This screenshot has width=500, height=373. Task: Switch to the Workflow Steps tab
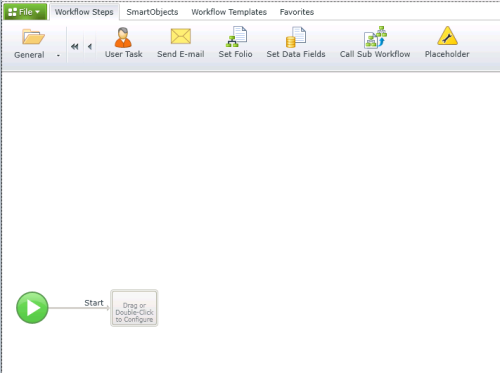tap(84, 12)
